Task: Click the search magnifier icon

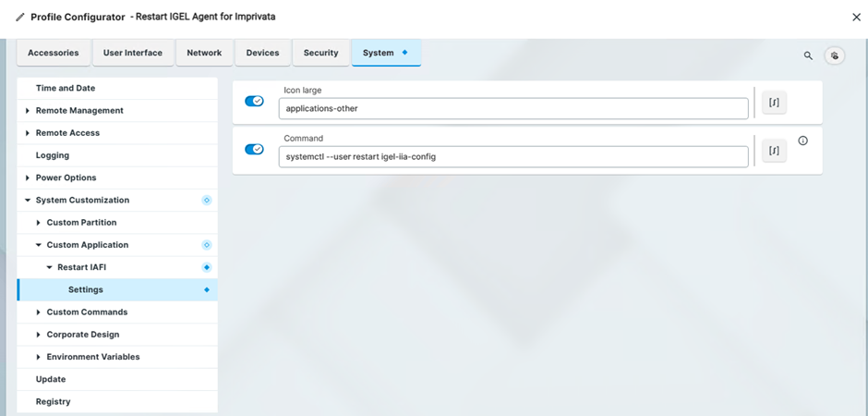Action: (808, 55)
